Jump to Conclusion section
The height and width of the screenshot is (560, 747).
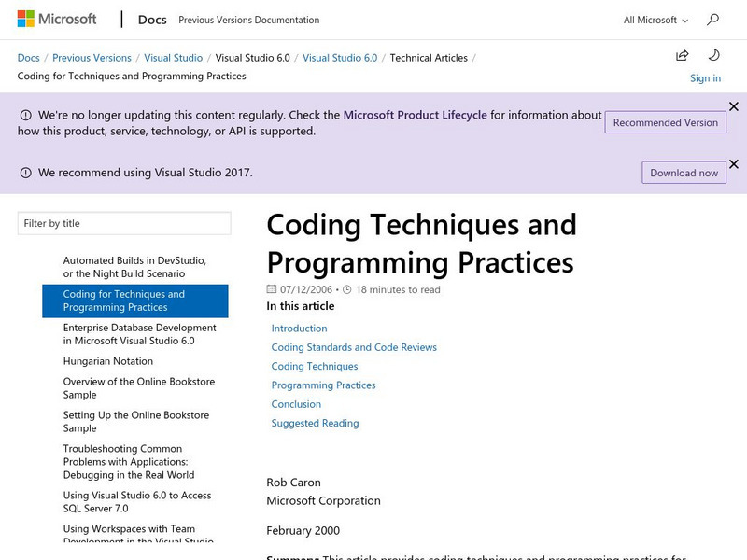[x=296, y=404]
